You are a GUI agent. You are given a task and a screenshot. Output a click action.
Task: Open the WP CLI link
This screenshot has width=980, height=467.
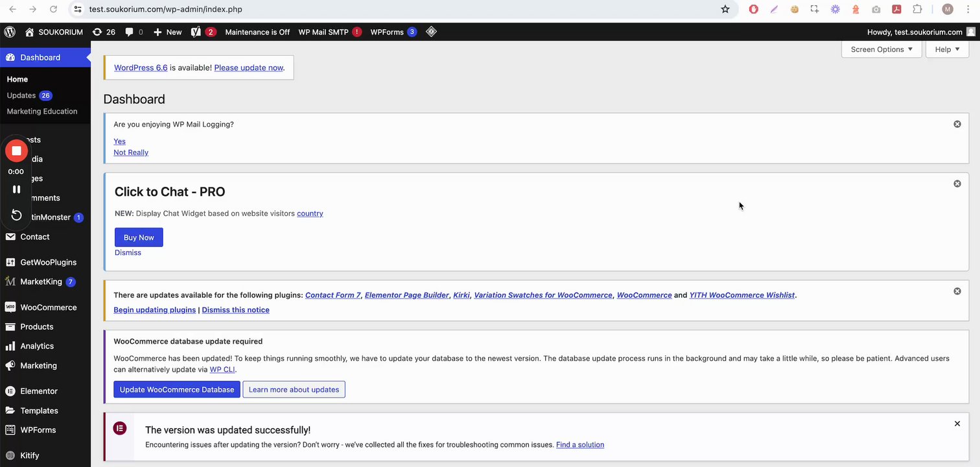(222, 370)
